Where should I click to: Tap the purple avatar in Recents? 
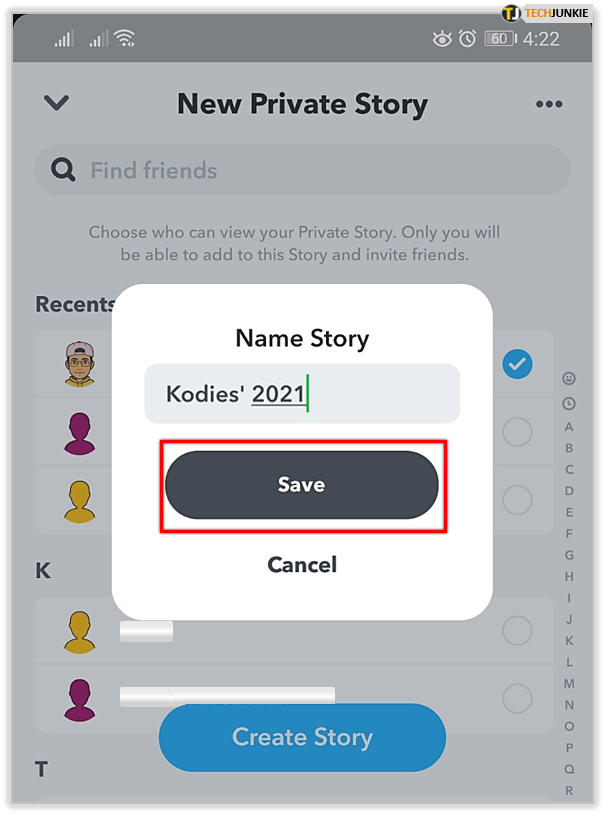point(79,433)
